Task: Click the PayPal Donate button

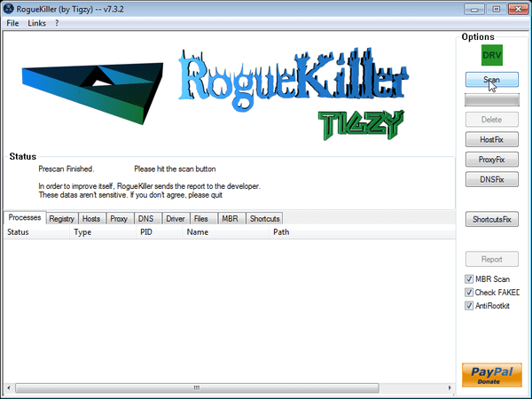Action: point(491,375)
